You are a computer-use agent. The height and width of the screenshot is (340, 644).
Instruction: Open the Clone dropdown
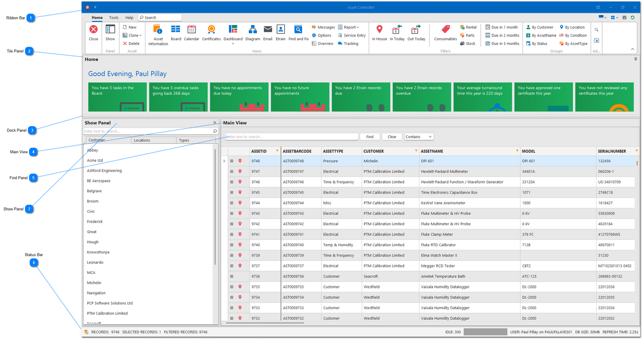132,35
